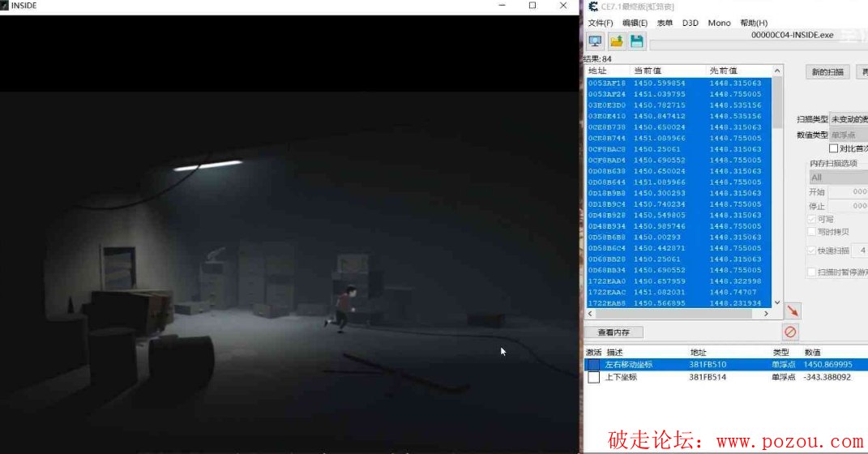The height and width of the screenshot is (454, 868).
Task: Open the 扫描类型 dropdown
Action: pos(849,119)
